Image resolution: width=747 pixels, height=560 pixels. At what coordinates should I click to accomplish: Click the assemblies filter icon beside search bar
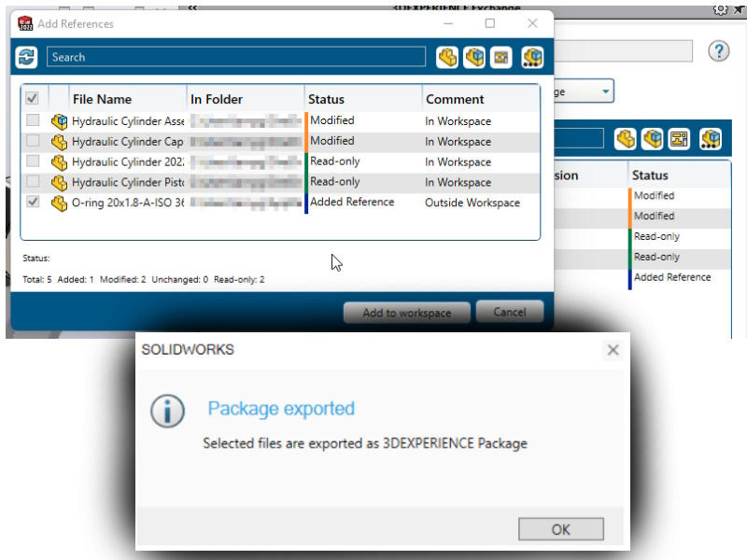click(473, 57)
